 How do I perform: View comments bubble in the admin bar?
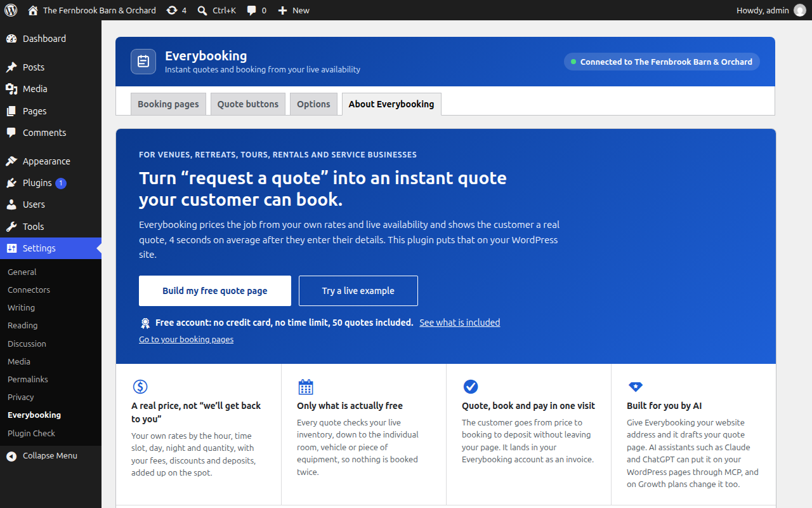click(x=256, y=10)
